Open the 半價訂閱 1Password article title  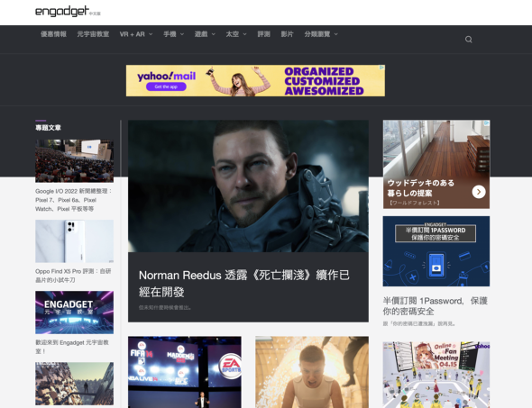click(x=436, y=305)
